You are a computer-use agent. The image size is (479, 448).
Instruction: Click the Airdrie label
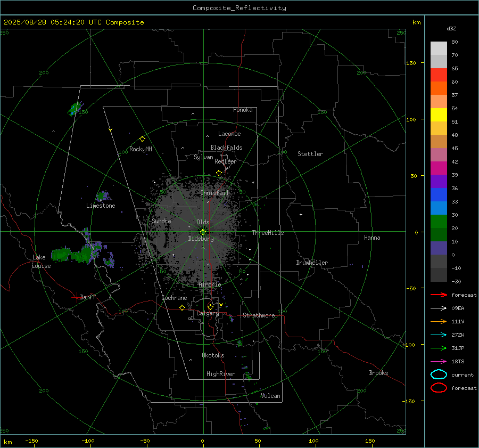[210, 284]
